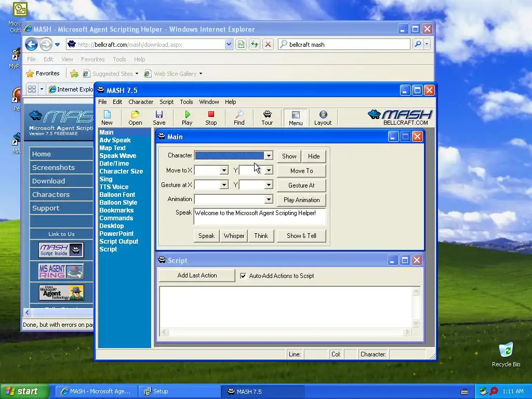The image size is (532, 399).
Task: Click the IE search box with bellcraft mash
Action: click(344, 44)
